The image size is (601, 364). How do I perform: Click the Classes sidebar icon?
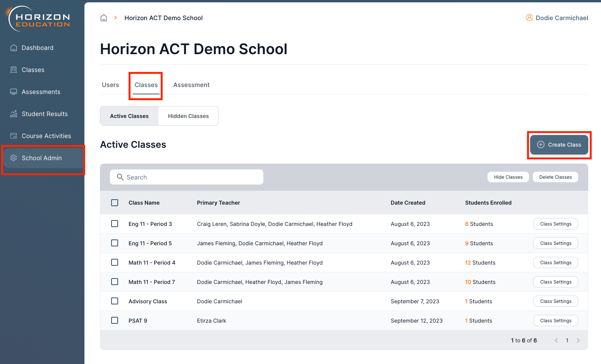[x=14, y=70]
